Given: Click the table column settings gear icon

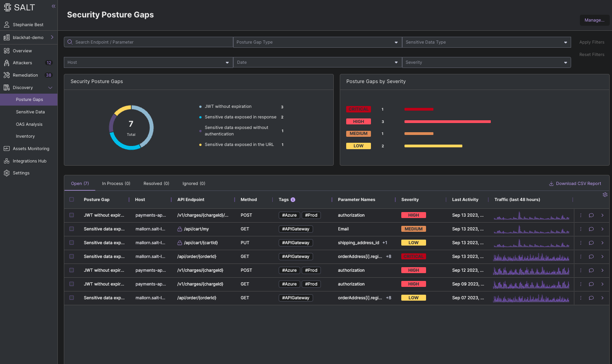Looking at the screenshot, I should coord(605,195).
